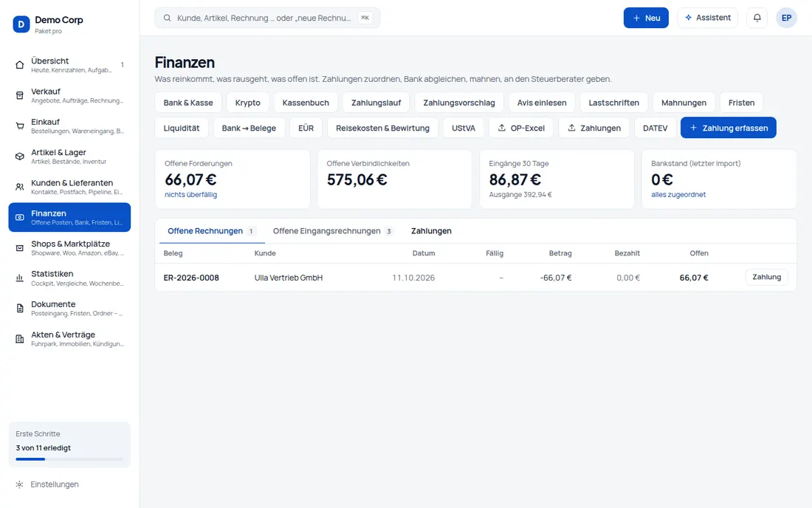
Task: Click the upload icon on OP-Excel
Action: [x=502, y=128]
